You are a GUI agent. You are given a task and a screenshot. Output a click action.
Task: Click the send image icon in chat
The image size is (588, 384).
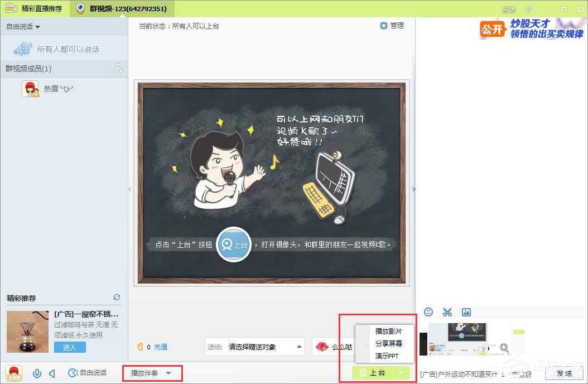click(x=466, y=313)
